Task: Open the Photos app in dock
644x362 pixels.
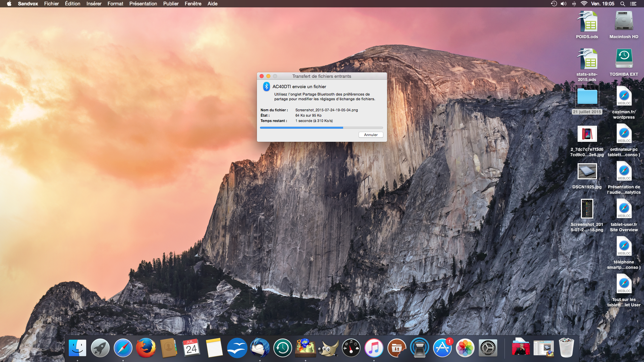Action: (465, 348)
